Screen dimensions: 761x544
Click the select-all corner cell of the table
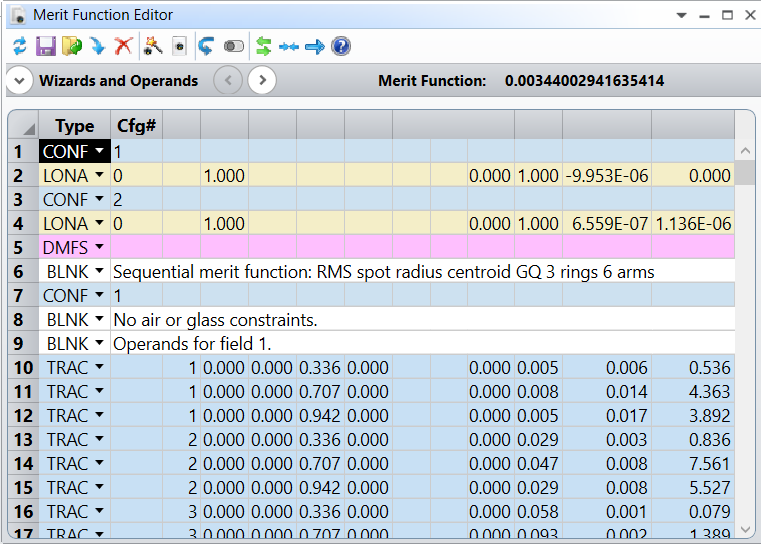23,126
